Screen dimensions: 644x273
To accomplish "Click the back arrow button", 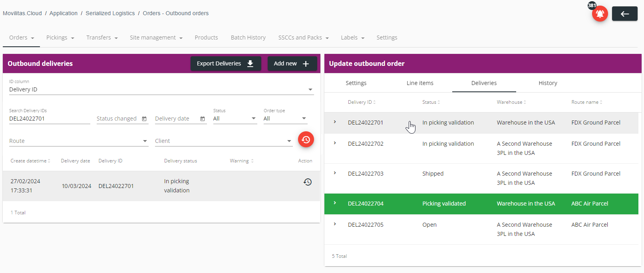I will [624, 14].
